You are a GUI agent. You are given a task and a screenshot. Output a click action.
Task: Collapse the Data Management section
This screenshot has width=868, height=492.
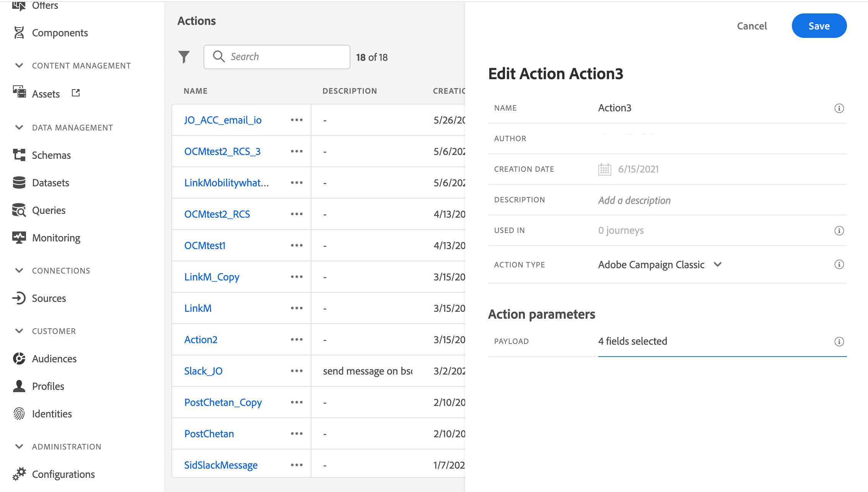point(19,127)
